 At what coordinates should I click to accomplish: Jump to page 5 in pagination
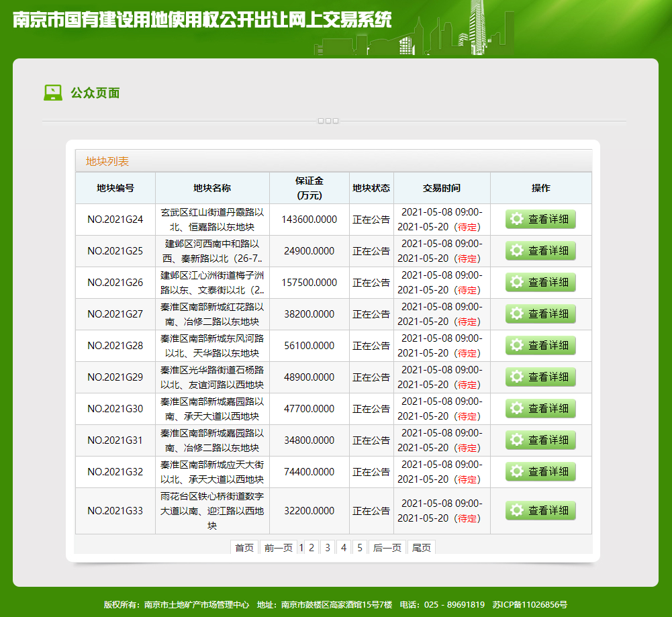(360, 548)
